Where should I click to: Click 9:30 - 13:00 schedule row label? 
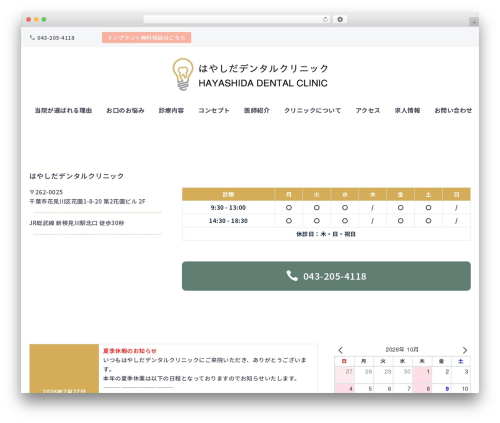tap(228, 208)
